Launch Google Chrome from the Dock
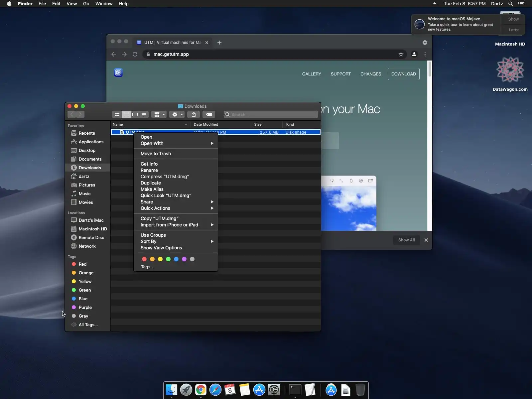Image resolution: width=532 pixels, height=399 pixels. coord(201,390)
